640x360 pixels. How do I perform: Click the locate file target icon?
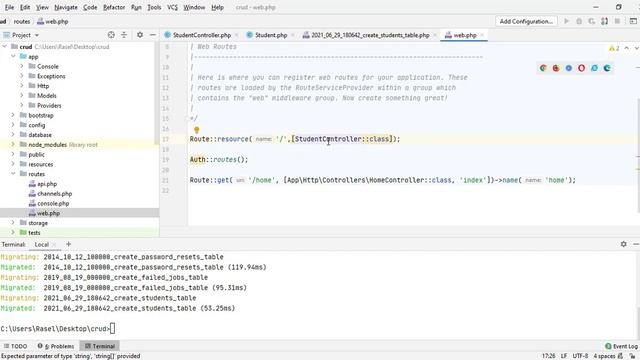click(111, 35)
